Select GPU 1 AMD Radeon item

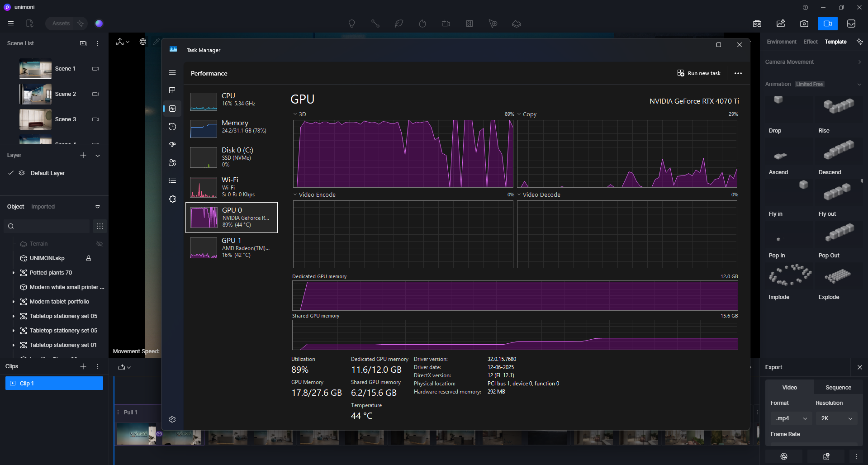(232, 248)
